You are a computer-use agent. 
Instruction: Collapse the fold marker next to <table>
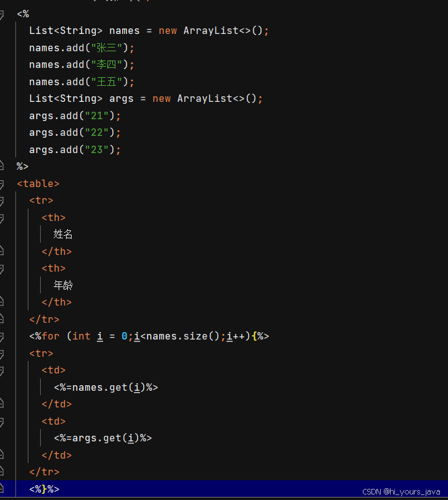point(2,184)
